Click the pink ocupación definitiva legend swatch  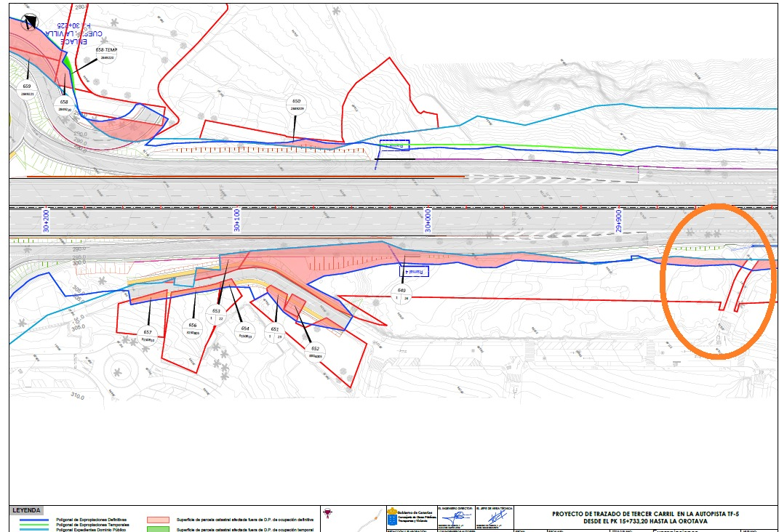pos(158,520)
